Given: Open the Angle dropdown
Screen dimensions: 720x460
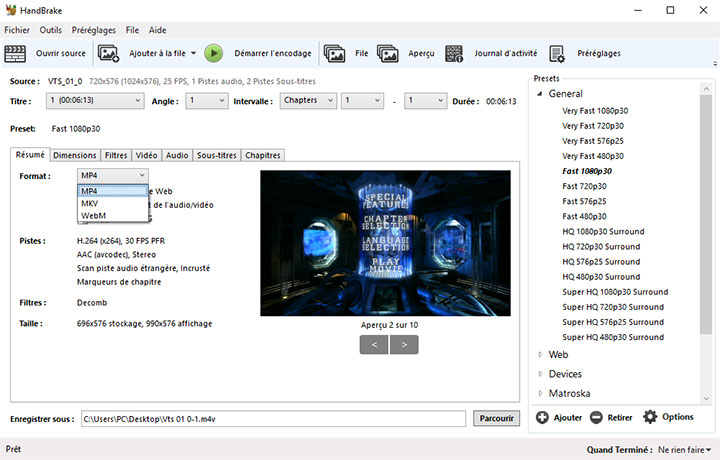Looking at the screenshot, I should [x=207, y=101].
